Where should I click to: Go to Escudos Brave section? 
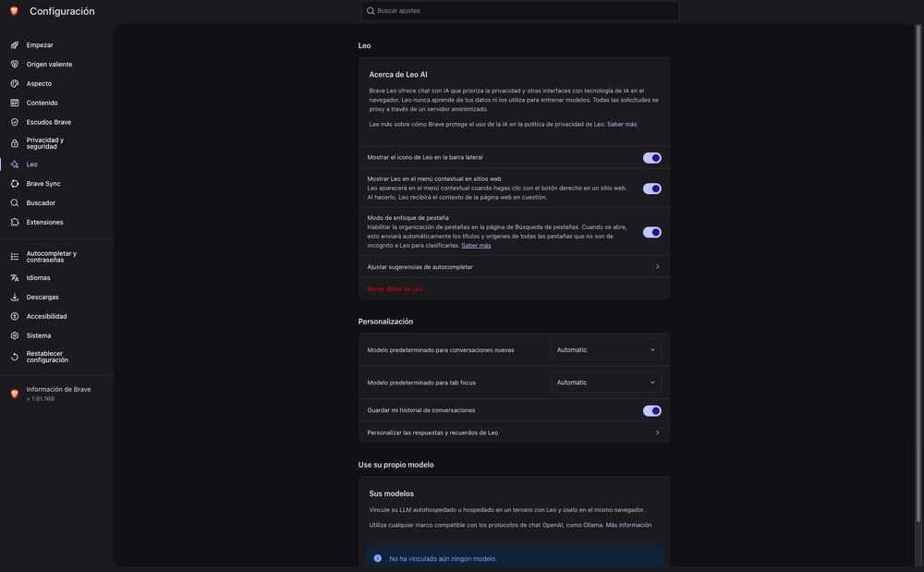[x=48, y=123]
